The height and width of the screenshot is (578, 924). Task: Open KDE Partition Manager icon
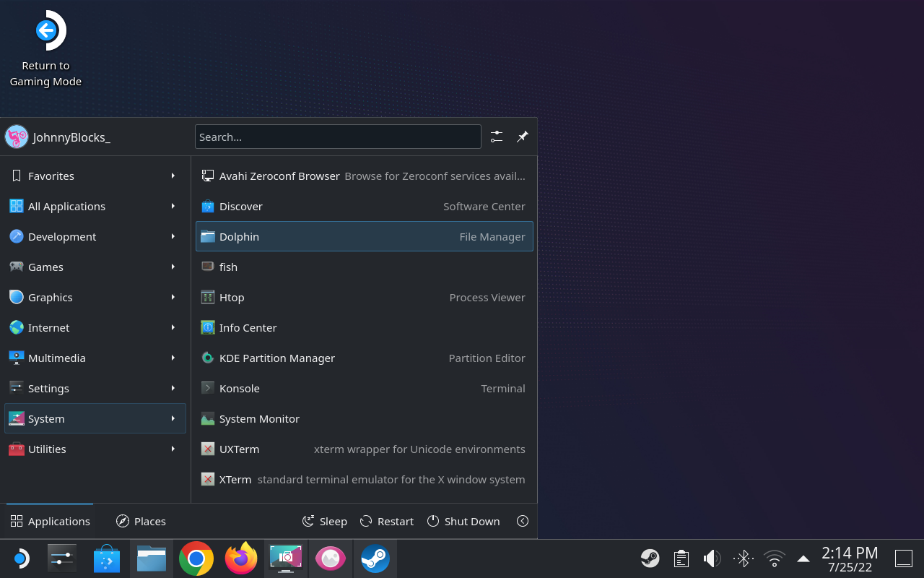[x=208, y=358]
